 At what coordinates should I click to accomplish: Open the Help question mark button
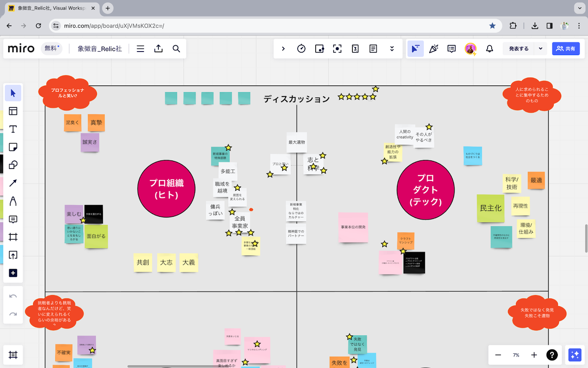[552, 355]
